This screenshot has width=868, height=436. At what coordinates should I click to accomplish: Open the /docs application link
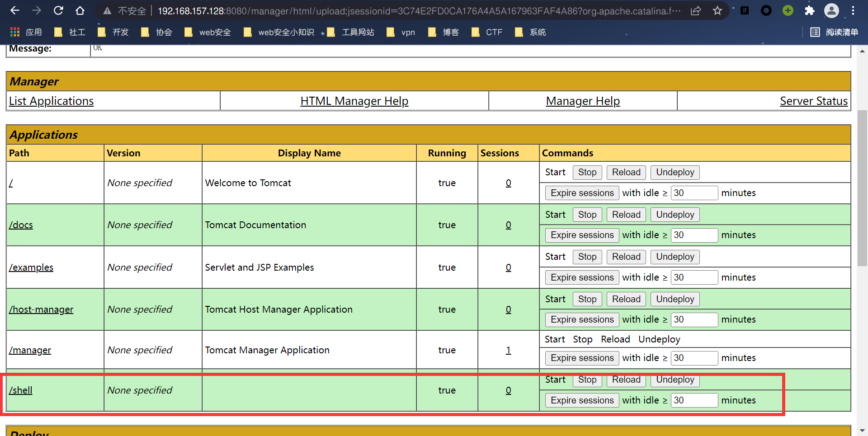pos(21,225)
